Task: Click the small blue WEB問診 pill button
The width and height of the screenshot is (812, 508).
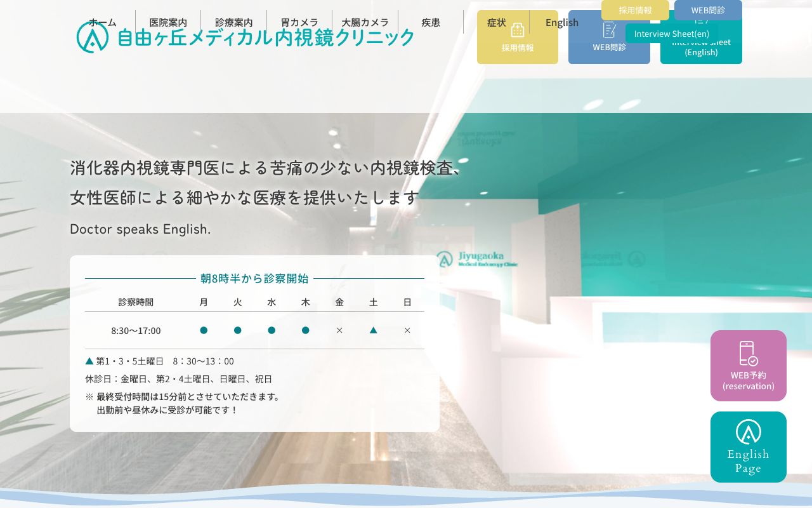Action: pos(708,10)
